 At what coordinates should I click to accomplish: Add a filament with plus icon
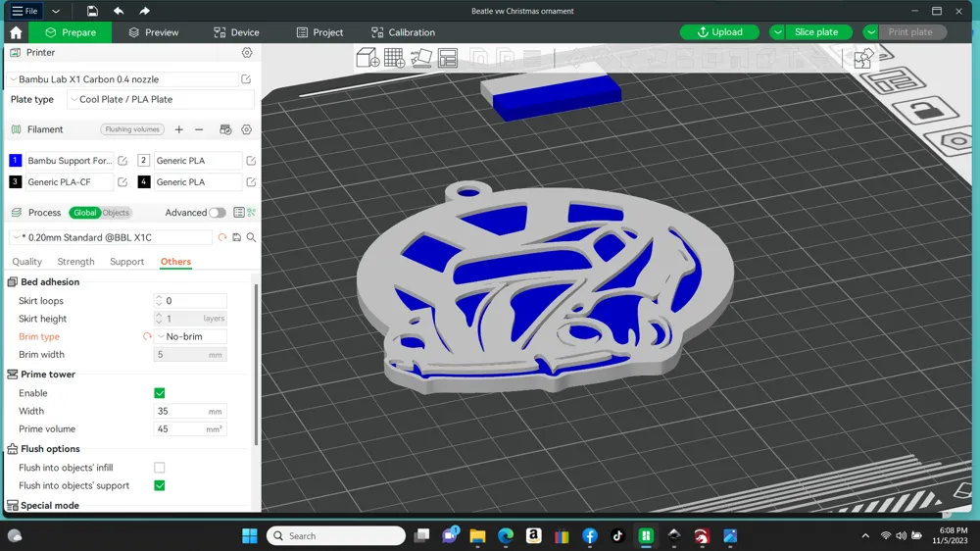tap(178, 129)
